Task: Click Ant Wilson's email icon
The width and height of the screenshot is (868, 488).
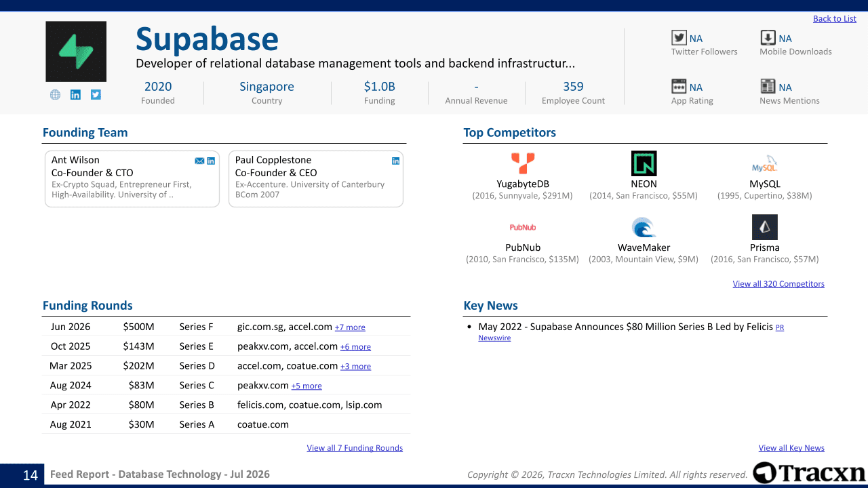Action: (199, 161)
